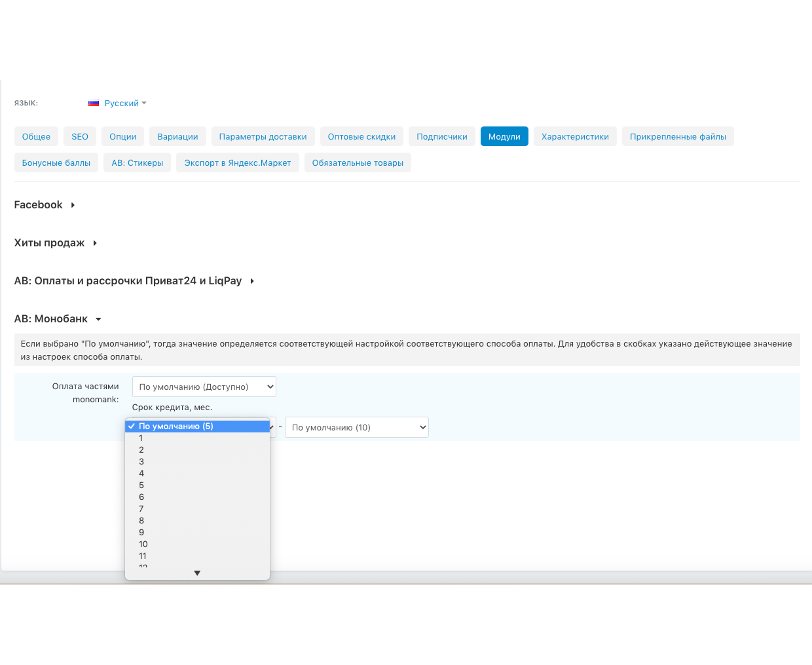812x665 pixels.
Task: Open the Оптовые скидки tab
Action: pos(361,136)
